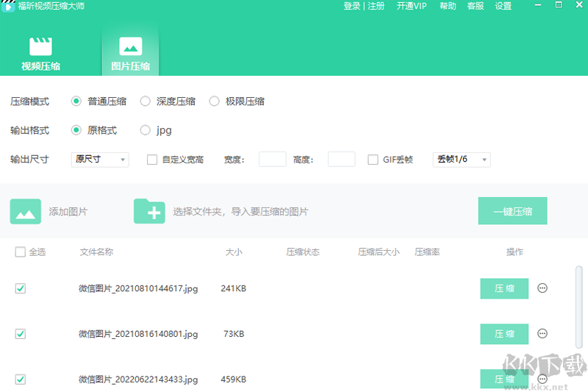The height and width of the screenshot is (392, 588).
Task: Click the 添加图片 label text
Action: (68, 212)
